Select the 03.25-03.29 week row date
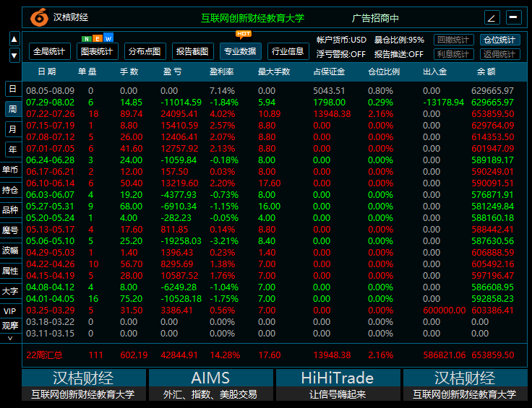Screen dimensions: 532x408 pyautogui.click(x=50, y=311)
